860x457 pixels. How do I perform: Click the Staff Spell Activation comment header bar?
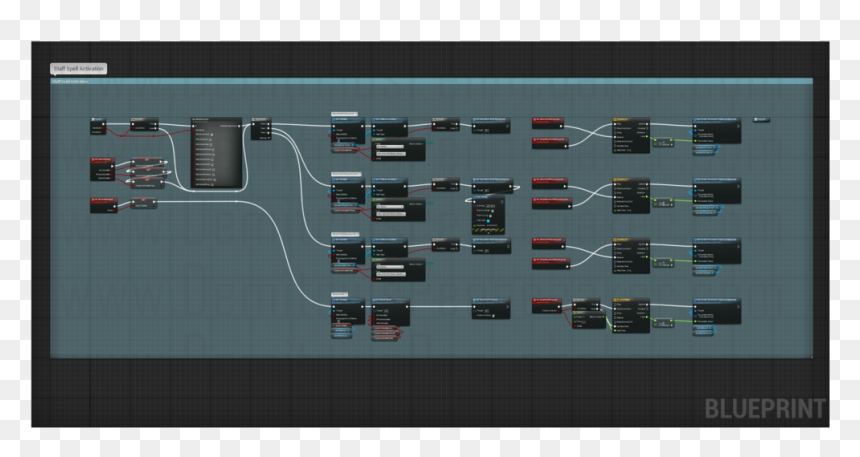[431, 81]
